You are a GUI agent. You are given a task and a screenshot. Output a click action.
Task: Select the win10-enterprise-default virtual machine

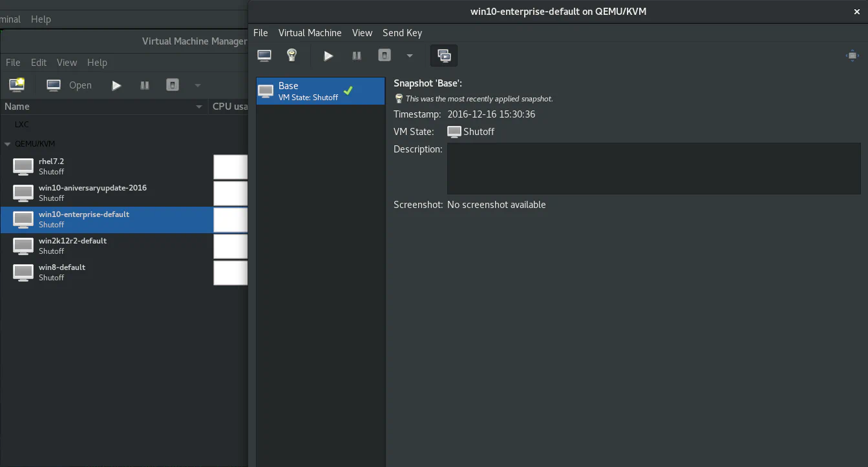point(107,220)
